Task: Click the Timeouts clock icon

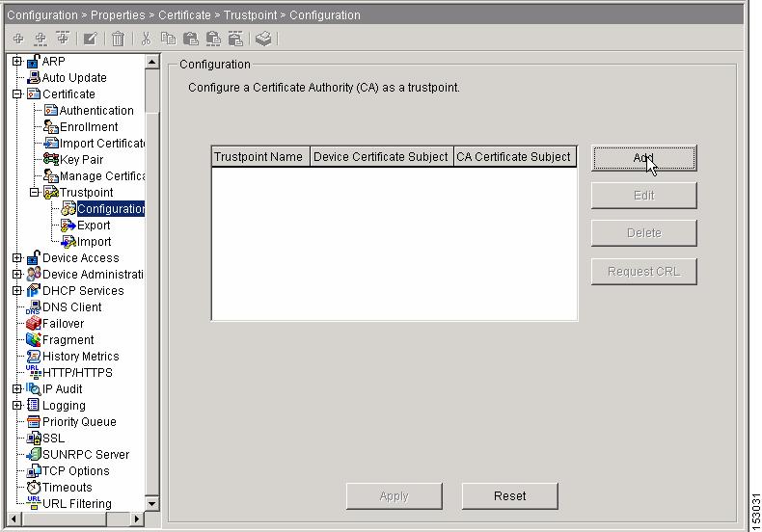Action: pos(34,487)
